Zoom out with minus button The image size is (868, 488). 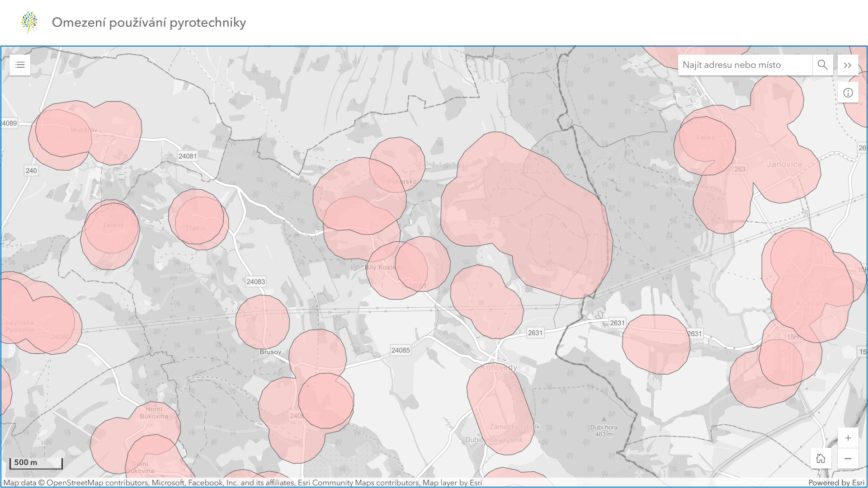pos(848,459)
